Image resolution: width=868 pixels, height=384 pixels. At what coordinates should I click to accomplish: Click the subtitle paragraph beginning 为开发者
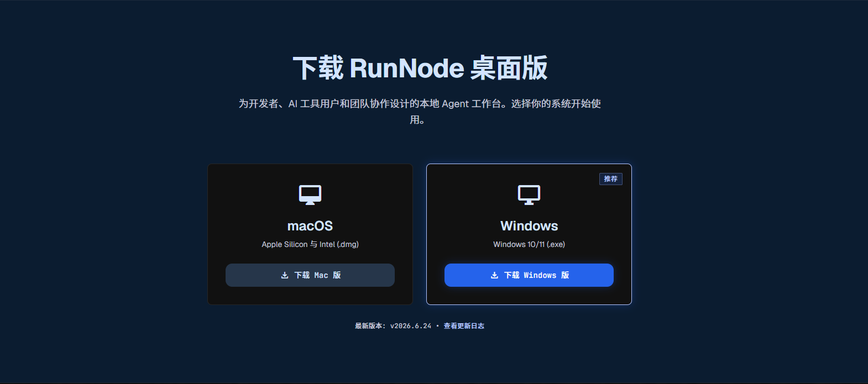coord(420,112)
